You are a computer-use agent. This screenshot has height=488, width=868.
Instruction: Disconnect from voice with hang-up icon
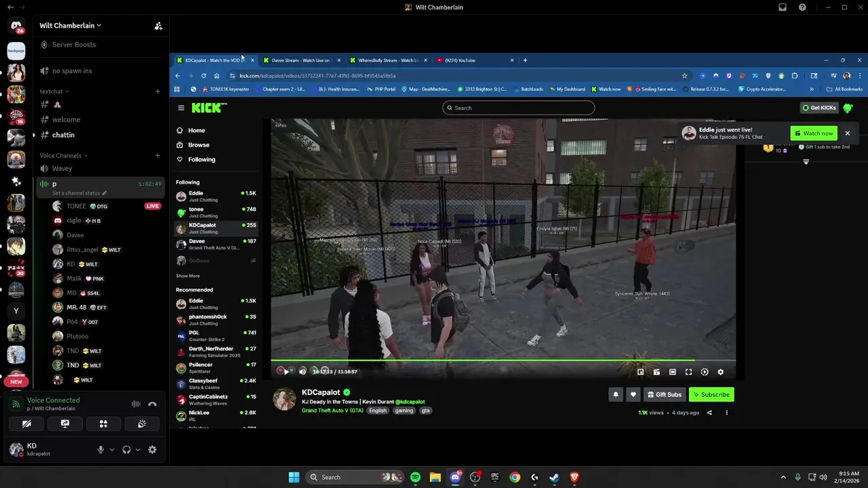[153, 404]
